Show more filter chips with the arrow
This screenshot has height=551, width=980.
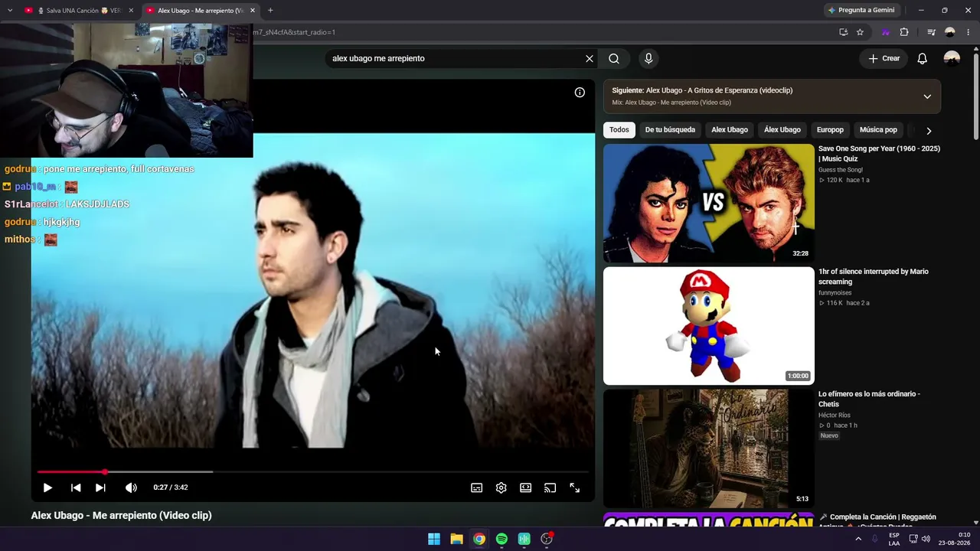[x=929, y=131]
